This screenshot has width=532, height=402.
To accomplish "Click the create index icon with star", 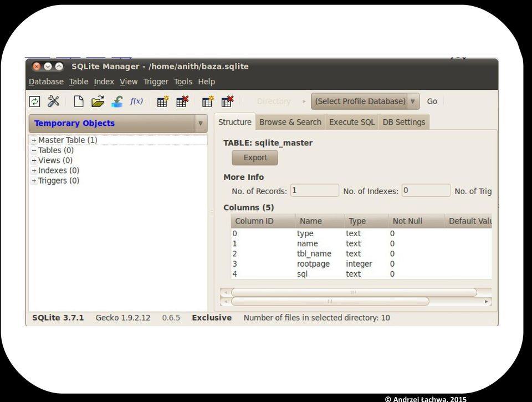I will point(208,101).
